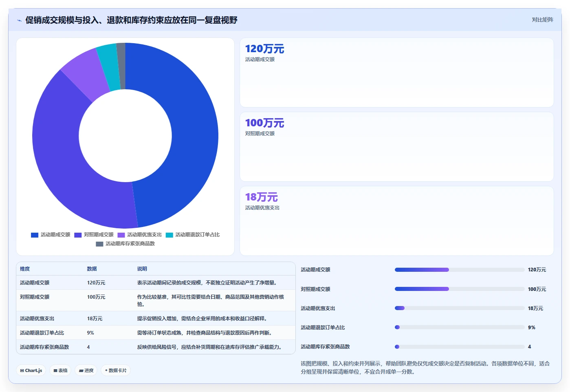Image resolution: width=570 pixels, height=392 pixels.
Task: Click the 对比矩阵 tag in header
Action: click(x=542, y=20)
